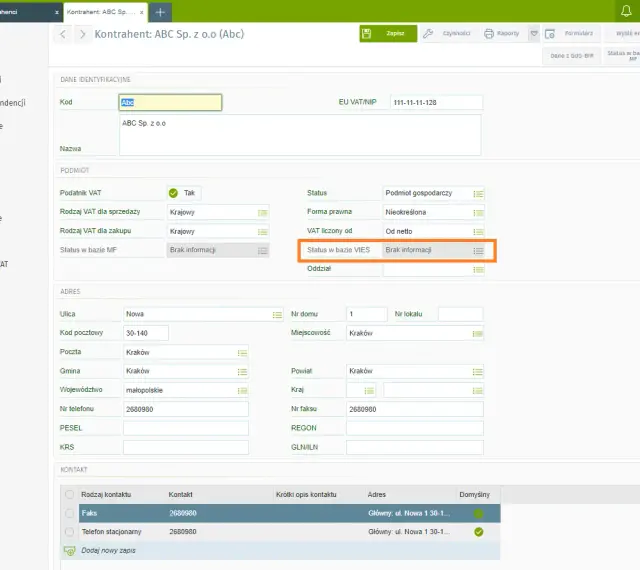
Task: Open the Rodzaj VAT dla sprzedaży list
Action: coord(262,213)
